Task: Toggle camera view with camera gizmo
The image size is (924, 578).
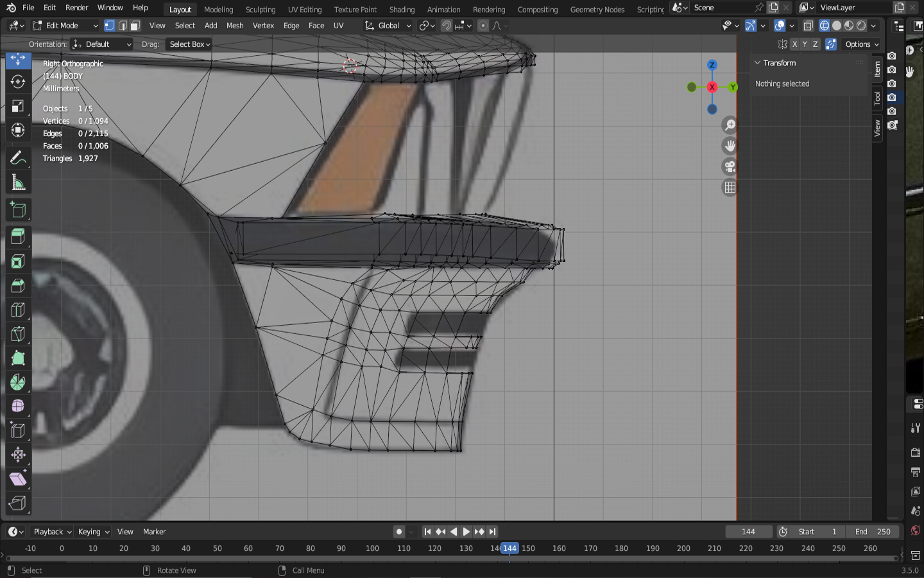Action: point(730,167)
